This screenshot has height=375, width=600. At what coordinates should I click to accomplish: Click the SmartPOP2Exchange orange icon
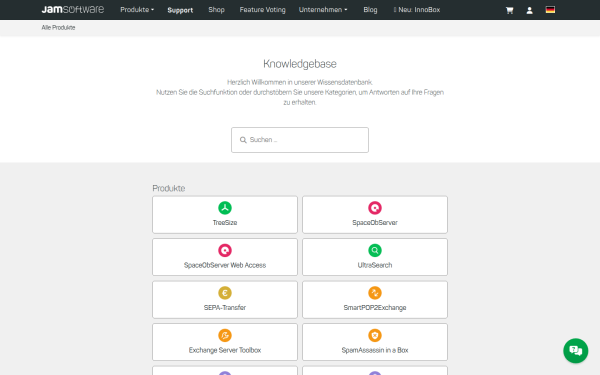coord(375,293)
